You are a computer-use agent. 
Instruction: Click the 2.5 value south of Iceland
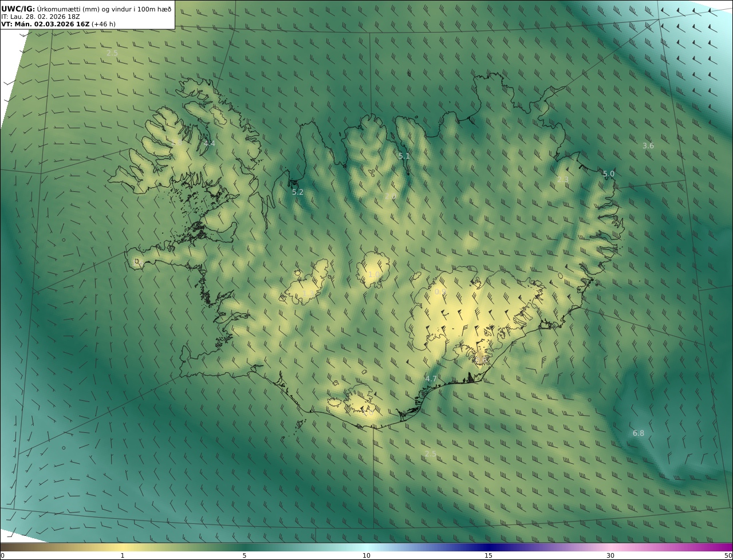coord(430,453)
